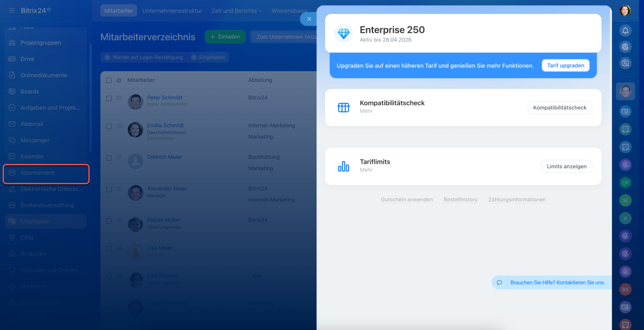Open row actions menu for Fabian Müller
The height and width of the screenshot is (330, 644).
coord(119,221)
